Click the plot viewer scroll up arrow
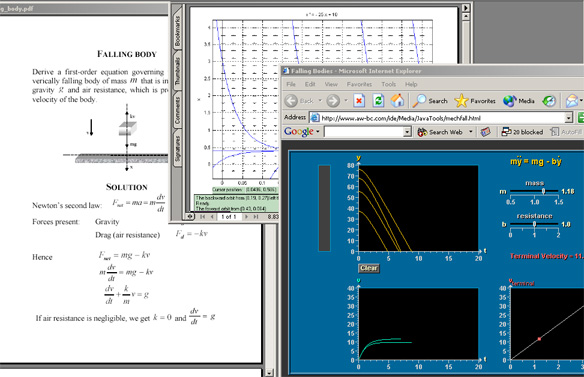Screen dimensions: 584x377 [466, 17]
